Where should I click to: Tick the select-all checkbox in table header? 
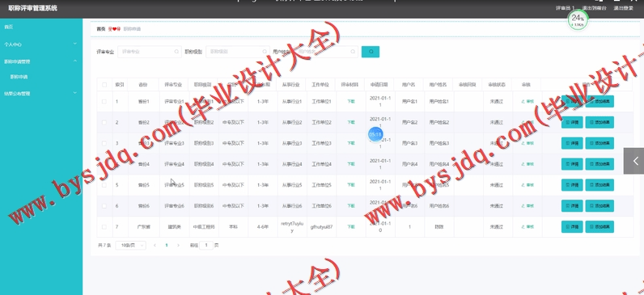(104, 85)
